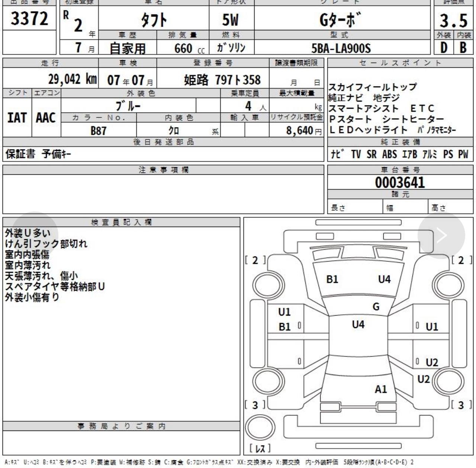Select the registration number 姫路 797ト358
This screenshot has width=476, height=468.
[222, 80]
